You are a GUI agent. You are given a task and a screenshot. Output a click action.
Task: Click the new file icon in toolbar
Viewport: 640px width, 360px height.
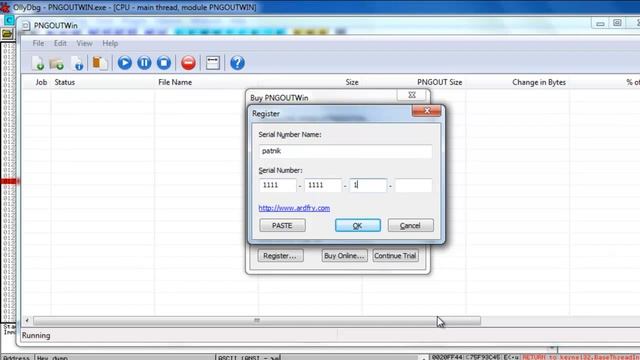38,63
